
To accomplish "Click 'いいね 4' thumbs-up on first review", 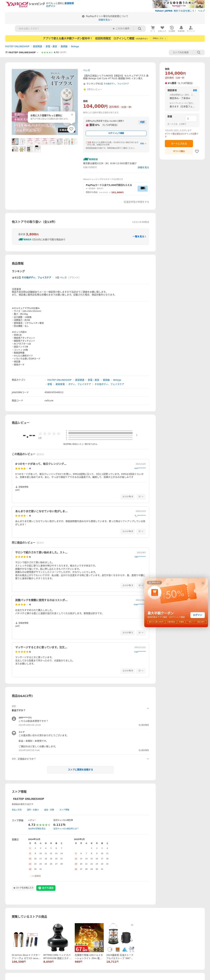I will pyautogui.click(x=128, y=497).
